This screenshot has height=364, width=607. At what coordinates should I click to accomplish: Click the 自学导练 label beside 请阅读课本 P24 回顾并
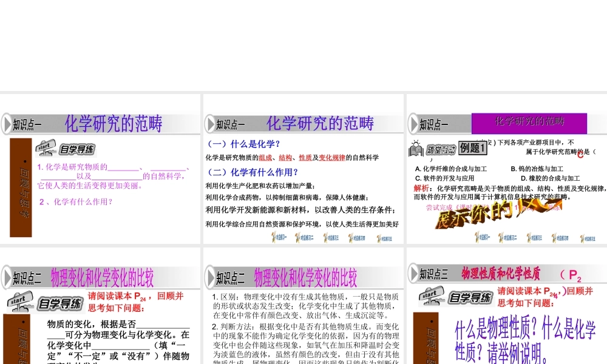60,304
